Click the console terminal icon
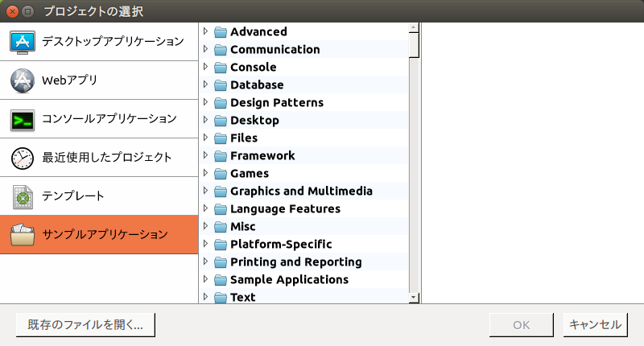The height and width of the screenshot is (346, 644). pos(23,120)
